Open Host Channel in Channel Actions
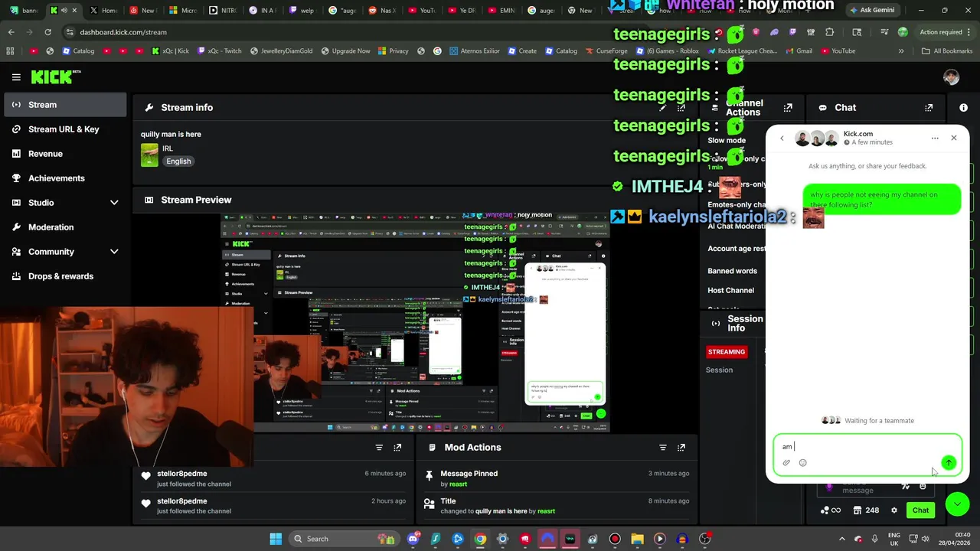The height and width of the screenshot is (551, 980). coord(730,291)
